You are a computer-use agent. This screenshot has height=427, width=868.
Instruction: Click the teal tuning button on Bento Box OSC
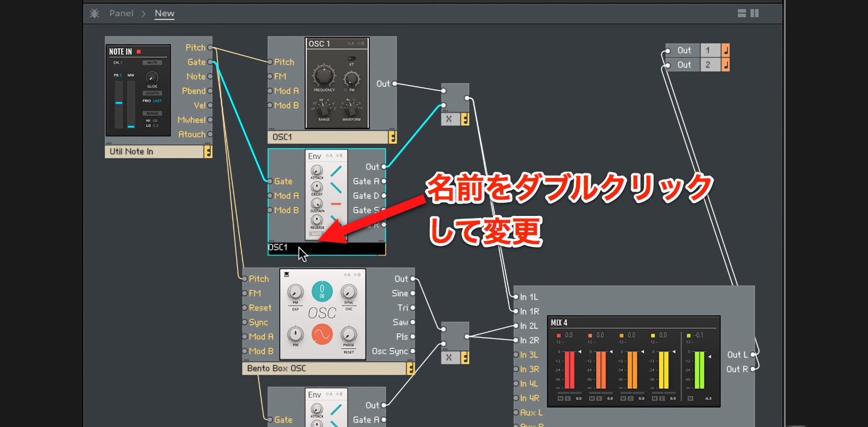pyautogui.click(x=322, y=291)
